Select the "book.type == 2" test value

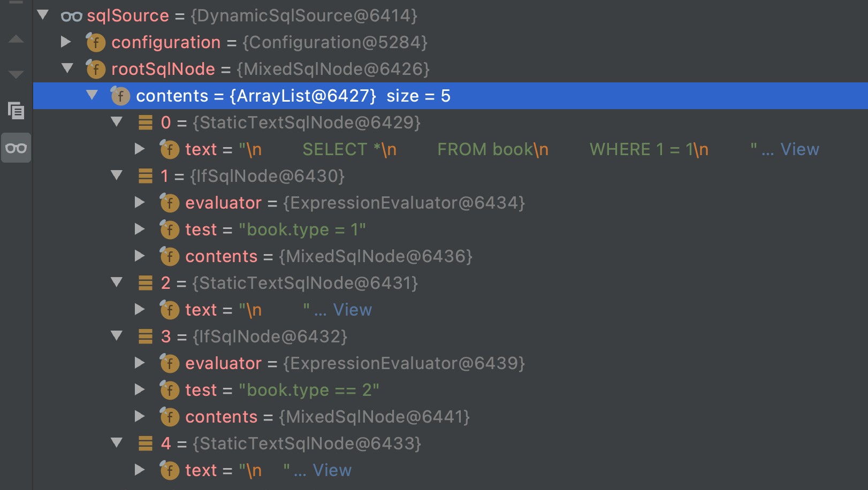pyautogui.click(x=309, y=390)
